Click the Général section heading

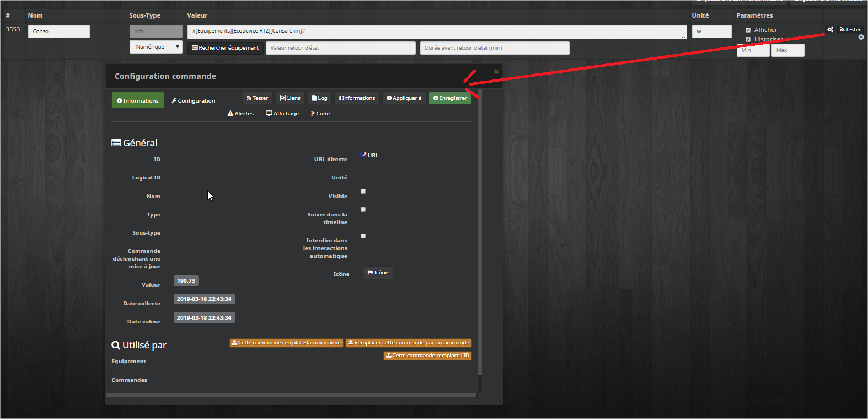(135, 143)
